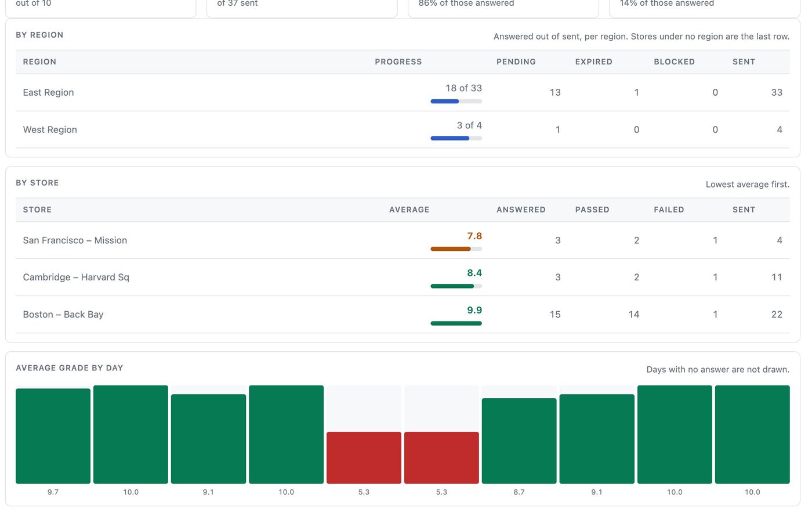
Task: Click the PASSED column header
Action: (x=592, y=210)
